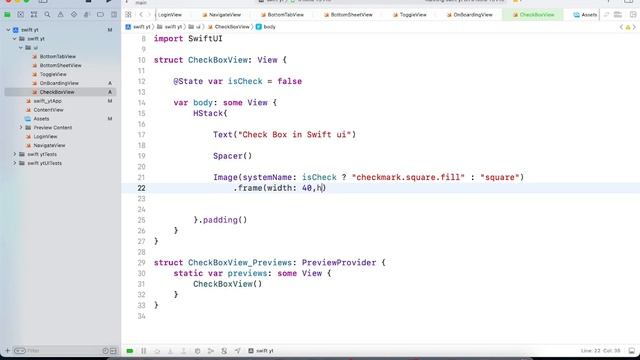The width and height of the screenshot is (640, 360).
Task: Toggle breakpoints activation in debug bar
Action: (x=130, y=351)
